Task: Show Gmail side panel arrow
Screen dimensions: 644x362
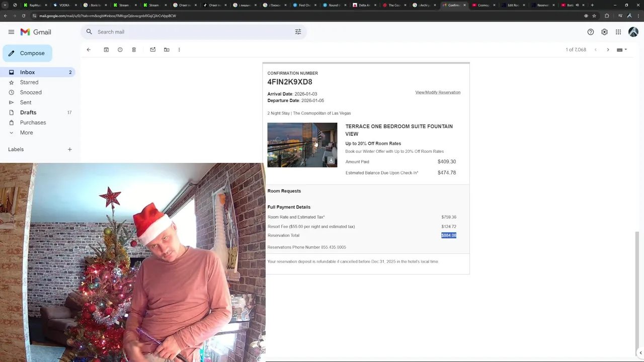Action: (640, 353)
